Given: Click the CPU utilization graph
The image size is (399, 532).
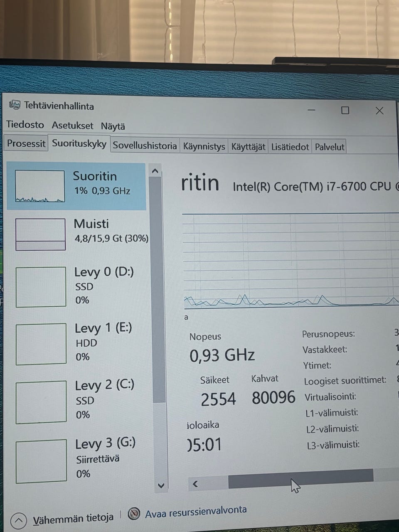Looking at the screenshot, I should [291, 261].
